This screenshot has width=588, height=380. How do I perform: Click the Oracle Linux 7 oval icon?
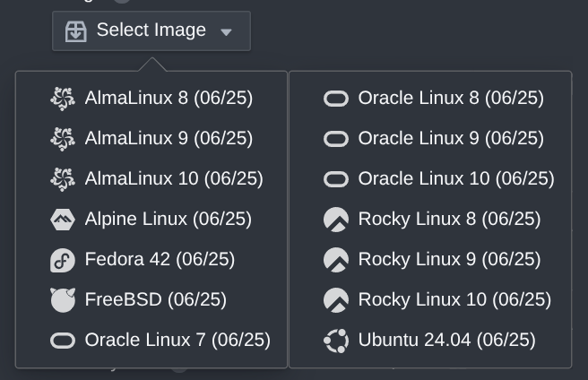[x=63, y=341]
